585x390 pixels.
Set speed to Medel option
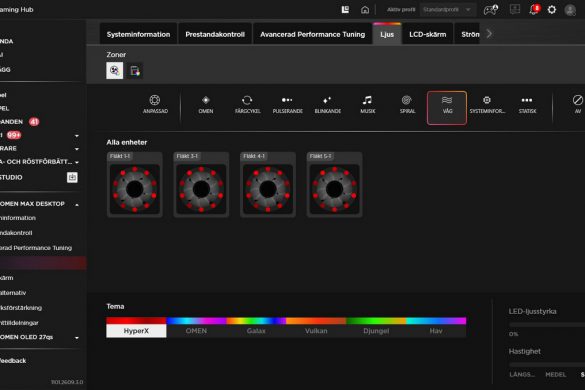point(556,374)
